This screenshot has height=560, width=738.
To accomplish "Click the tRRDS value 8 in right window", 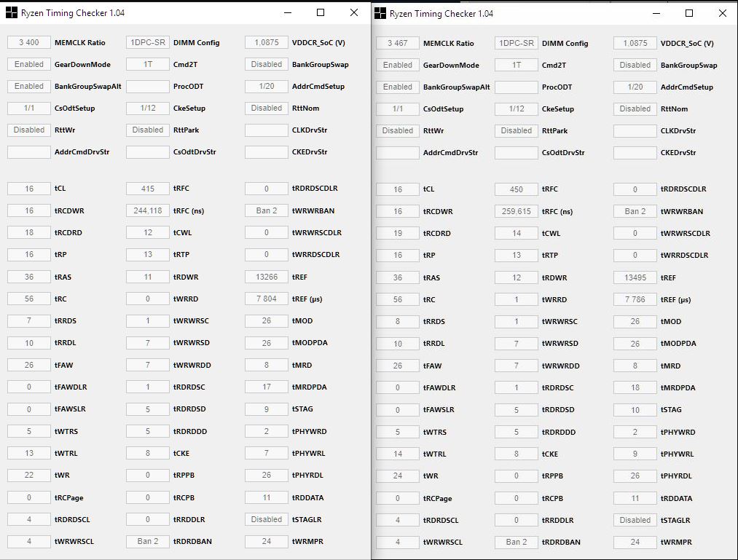I will 397,321.
